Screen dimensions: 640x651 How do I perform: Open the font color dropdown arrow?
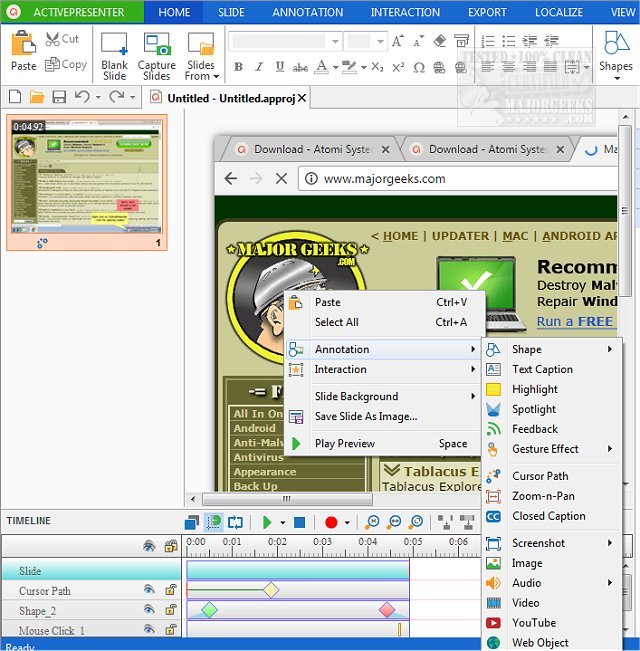[x=335, y=67]
